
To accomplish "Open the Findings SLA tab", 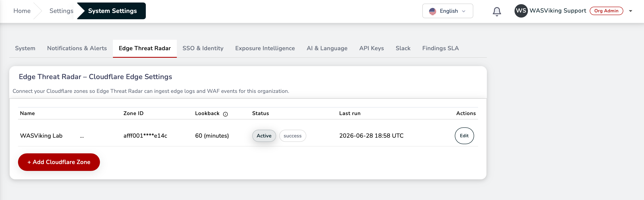I will click(x=440, y=48).
